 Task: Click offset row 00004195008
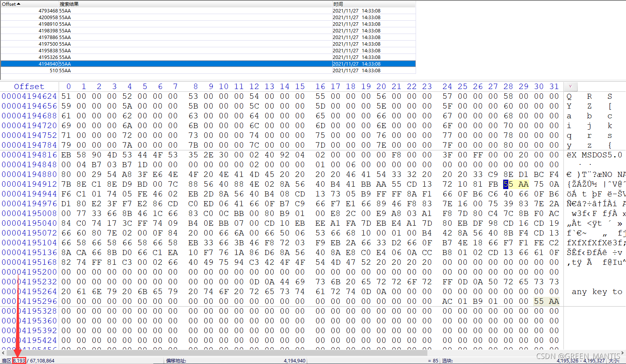tap(29, 213)
